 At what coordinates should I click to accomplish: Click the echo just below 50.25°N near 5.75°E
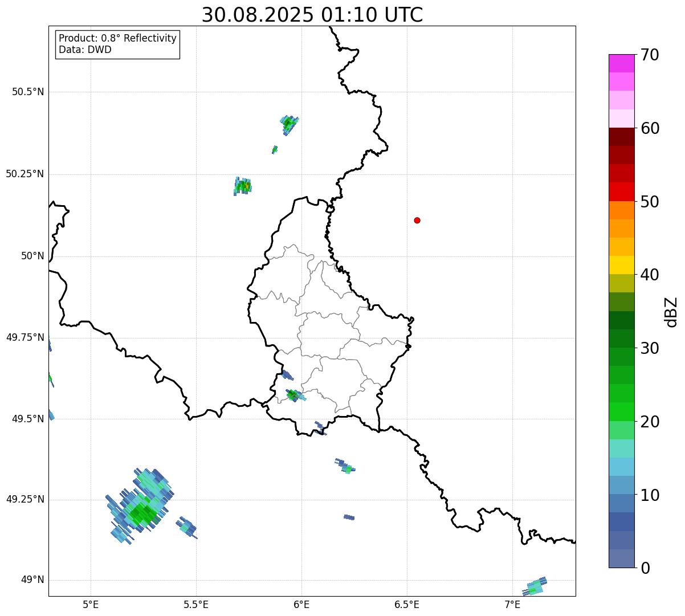tap(243, 186)
